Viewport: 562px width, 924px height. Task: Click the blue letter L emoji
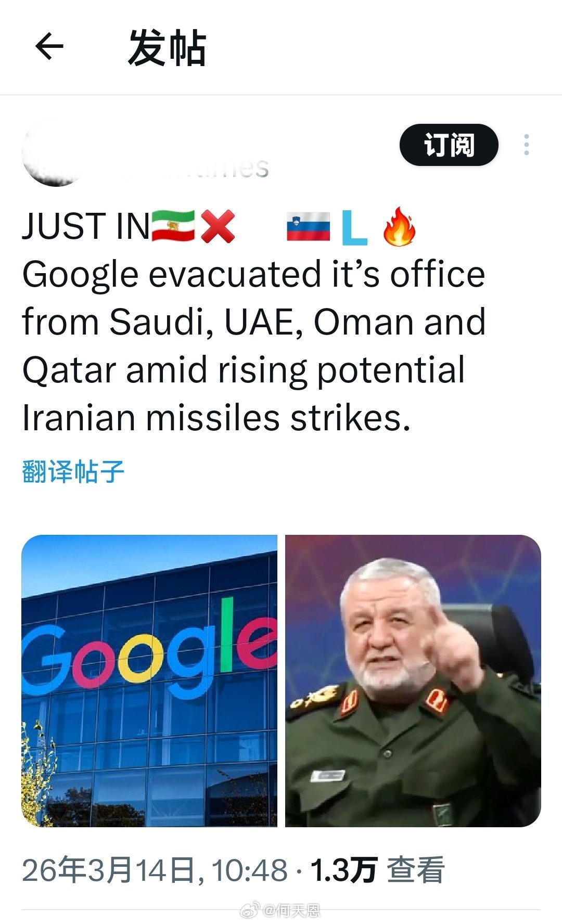tap(354, 227)
